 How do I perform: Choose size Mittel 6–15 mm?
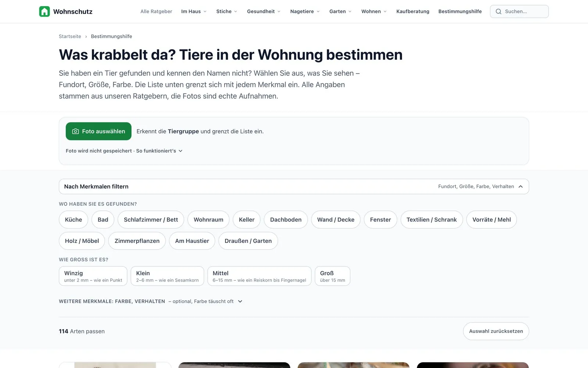pos(259,276)
